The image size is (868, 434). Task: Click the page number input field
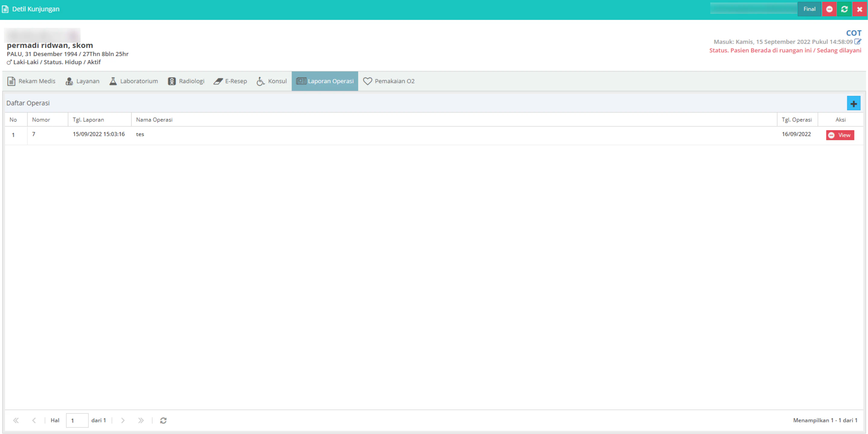pos(77,420)
